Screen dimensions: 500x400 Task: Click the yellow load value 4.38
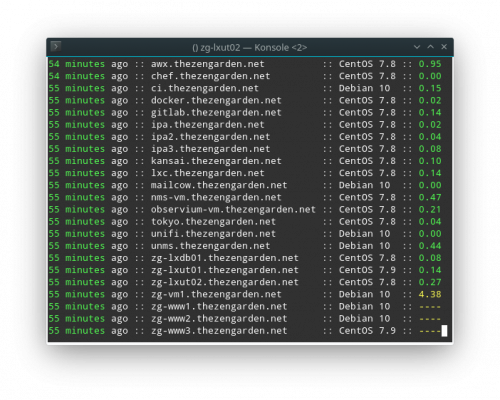[430, 294]
